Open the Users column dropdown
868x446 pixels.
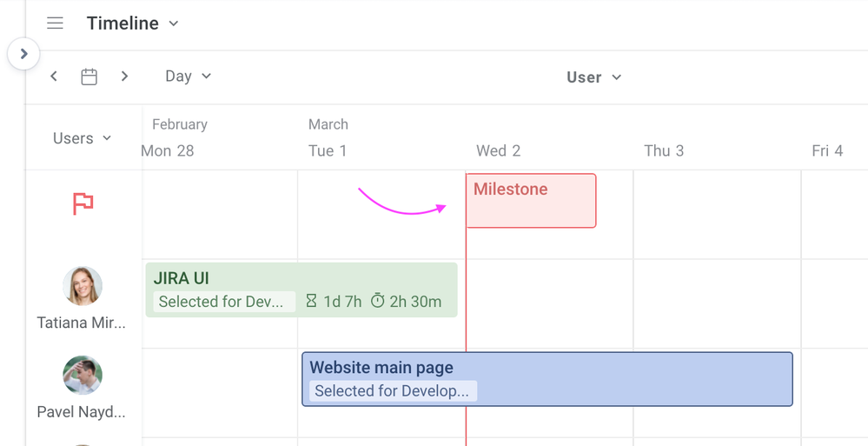click(x=82, y=138)
